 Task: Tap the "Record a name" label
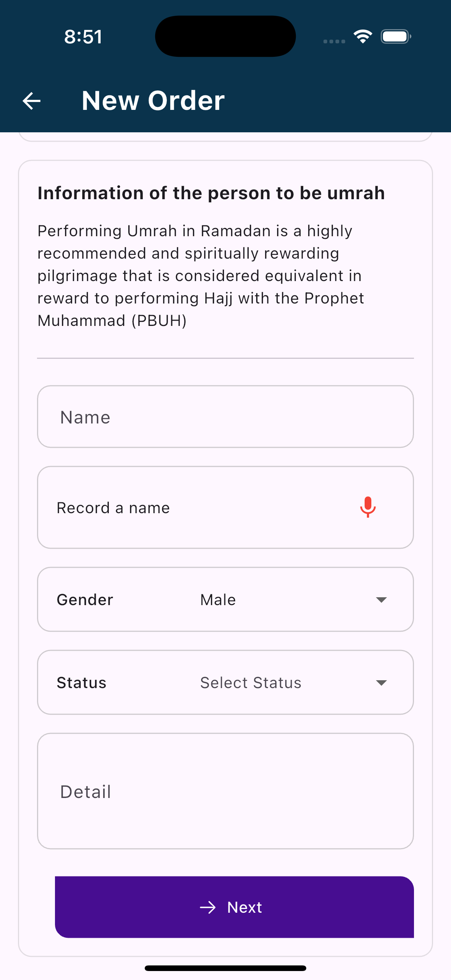pos(113,508)
